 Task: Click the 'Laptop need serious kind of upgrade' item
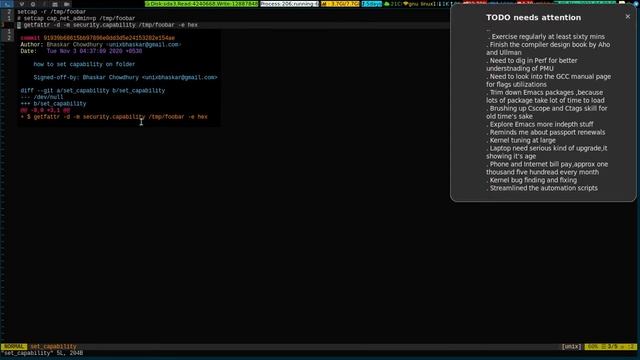(x=547, y=152)
